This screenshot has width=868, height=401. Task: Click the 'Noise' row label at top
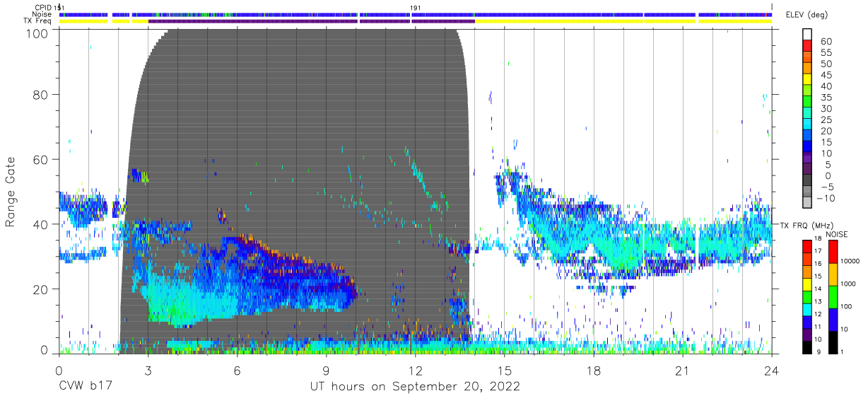pos(42,14)
